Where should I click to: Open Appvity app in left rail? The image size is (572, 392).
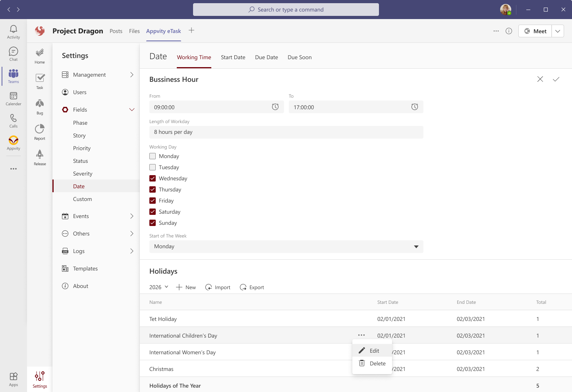click(14, 143)
